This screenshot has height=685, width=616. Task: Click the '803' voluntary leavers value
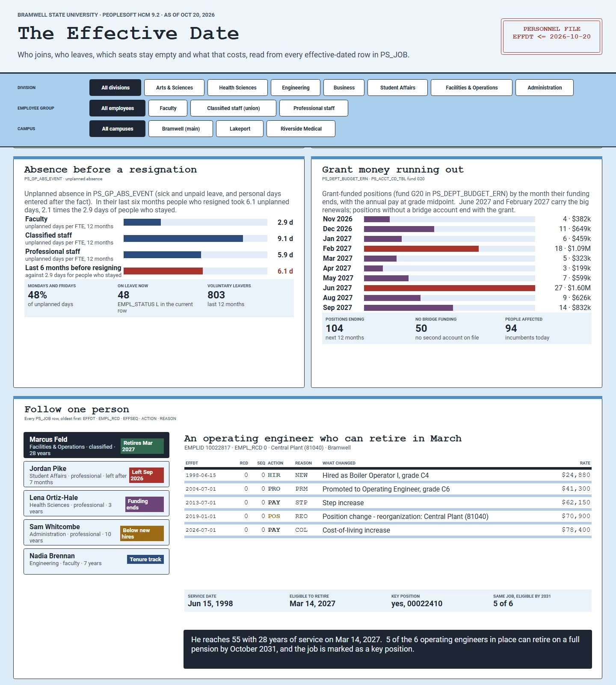click(216, 295)
